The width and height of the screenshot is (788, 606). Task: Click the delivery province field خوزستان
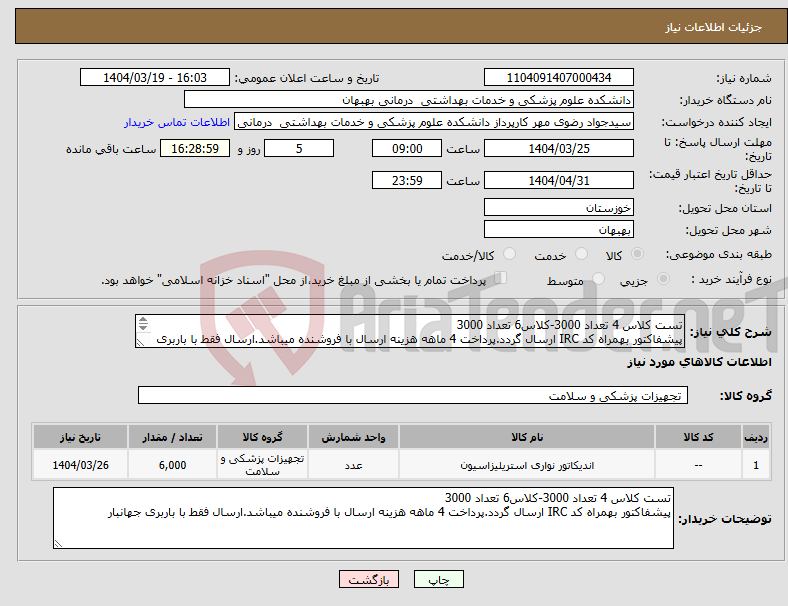point(559,207)
